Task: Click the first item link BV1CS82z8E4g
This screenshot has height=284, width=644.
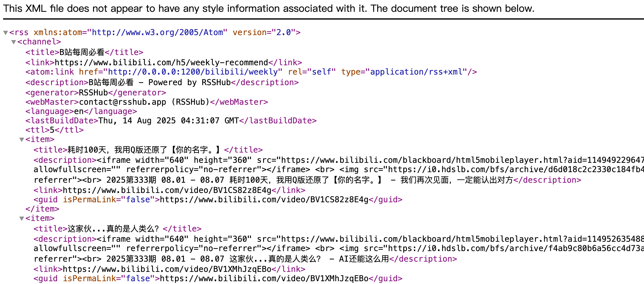Action: click(x=167, y=190)
